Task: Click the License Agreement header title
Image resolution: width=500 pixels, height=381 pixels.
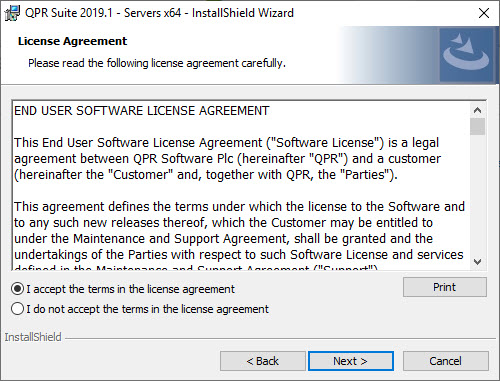Action: pyautogui.click(x=72, y=41)
